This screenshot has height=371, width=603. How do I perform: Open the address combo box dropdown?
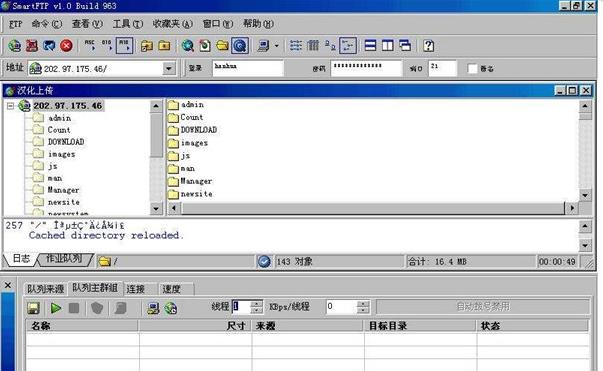point(168,69)
